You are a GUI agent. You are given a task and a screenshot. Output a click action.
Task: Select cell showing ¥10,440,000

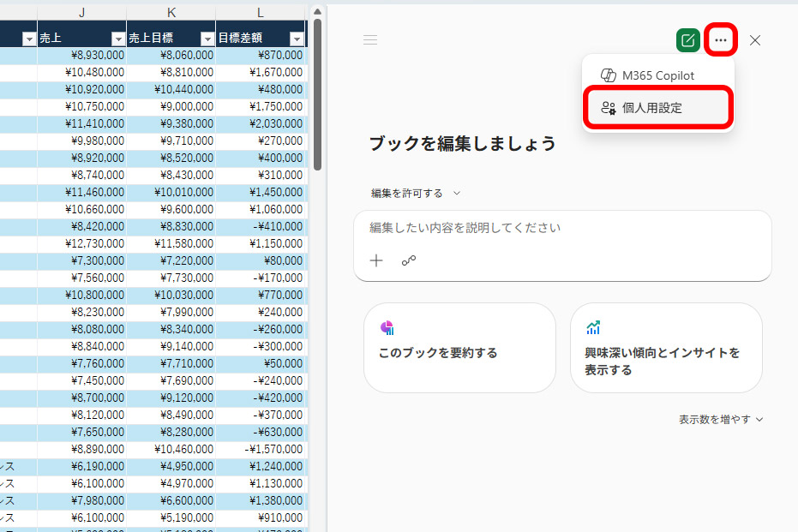171,89
